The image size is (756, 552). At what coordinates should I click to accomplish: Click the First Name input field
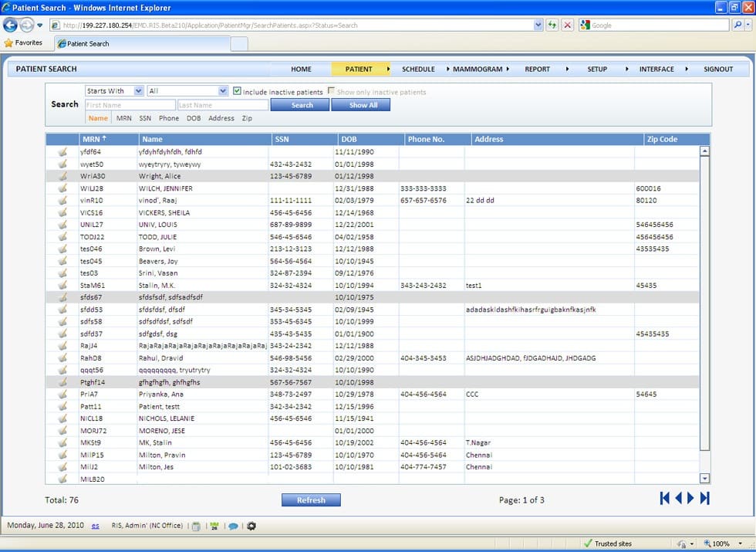tap(130, 105)
